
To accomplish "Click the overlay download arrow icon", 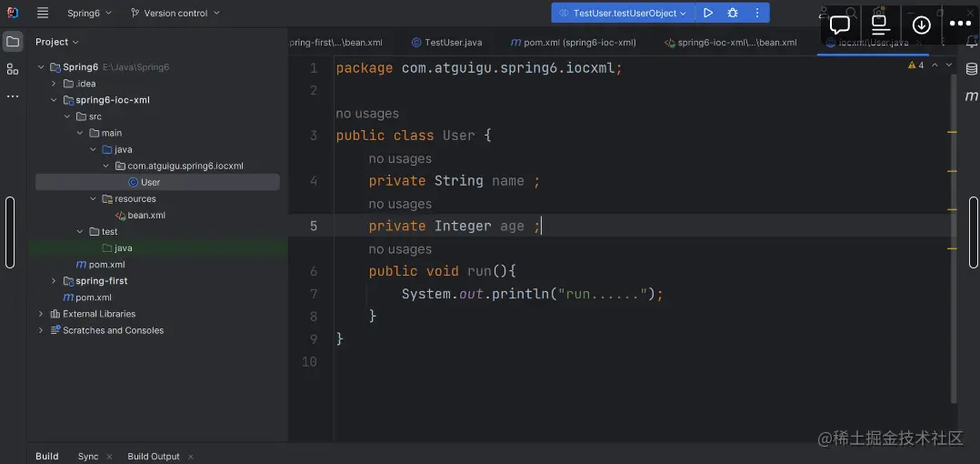I will [921, 25].
